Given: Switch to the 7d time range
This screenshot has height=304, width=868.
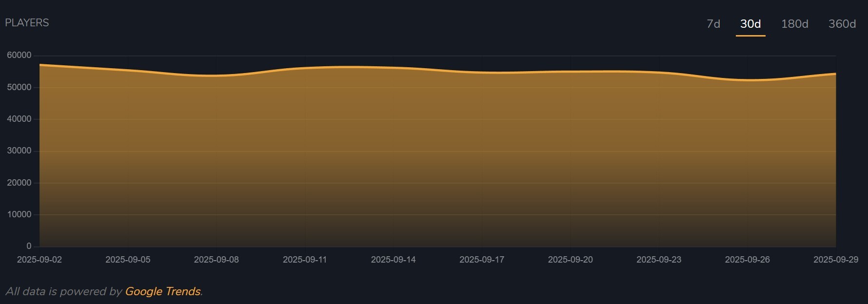Looking at the screenshot, I should (713, 24).
